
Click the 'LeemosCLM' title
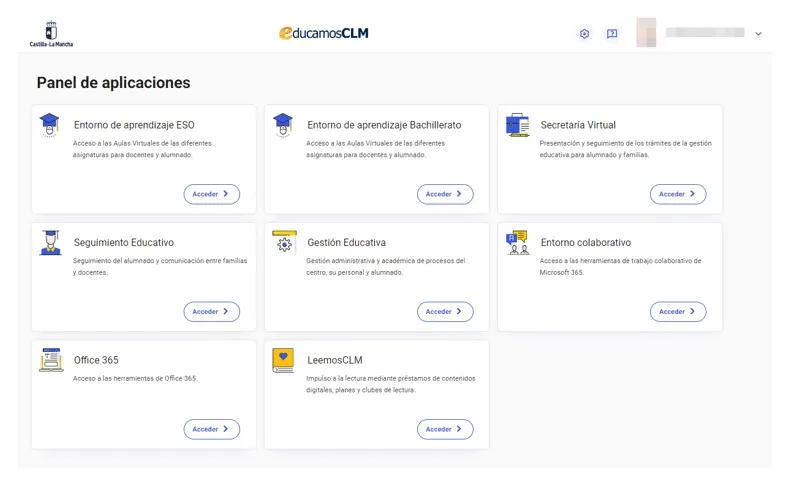[x=335, y=360]
